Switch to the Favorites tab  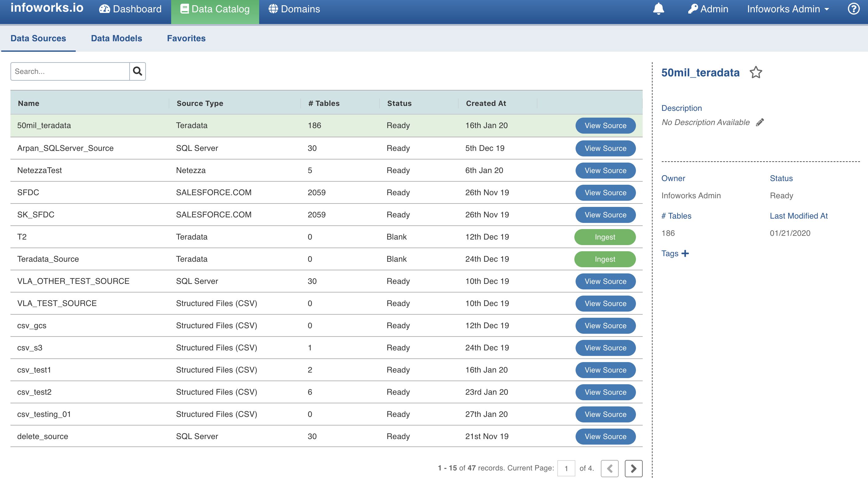pyautogui.click(x=186, y=38)
